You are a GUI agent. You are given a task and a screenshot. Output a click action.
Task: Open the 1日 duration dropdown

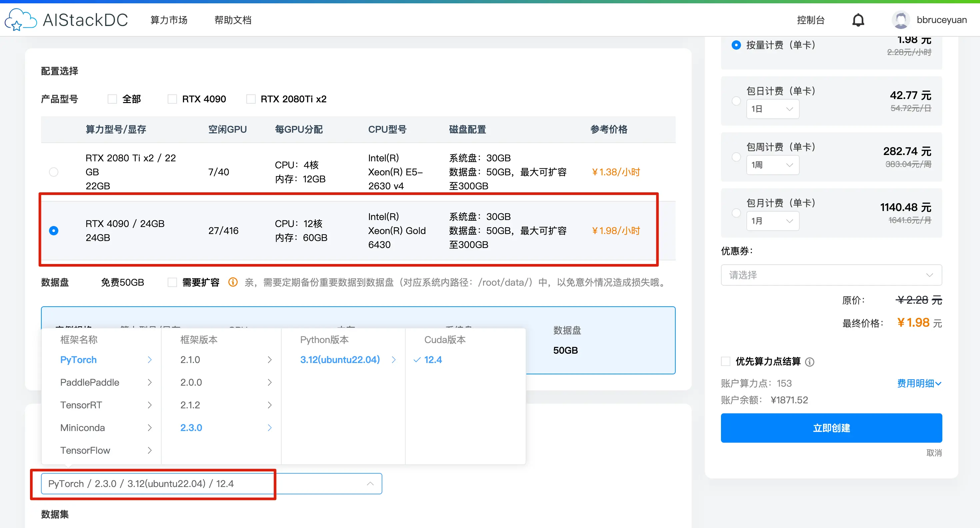click(x=772, y=109)
